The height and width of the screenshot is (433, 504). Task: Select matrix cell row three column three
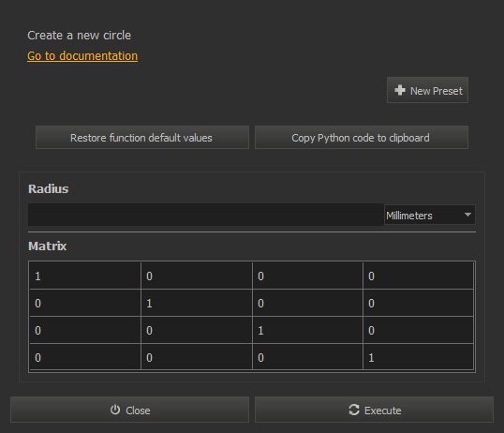click(x=308, y=330)
